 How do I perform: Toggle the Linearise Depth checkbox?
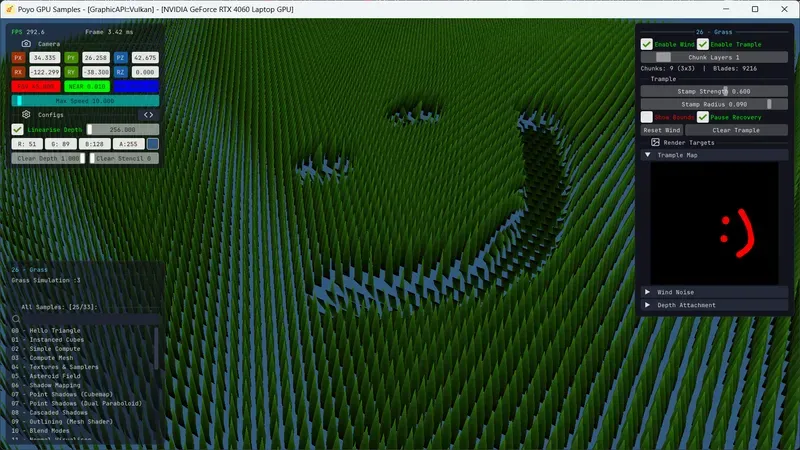coord(17,130)
